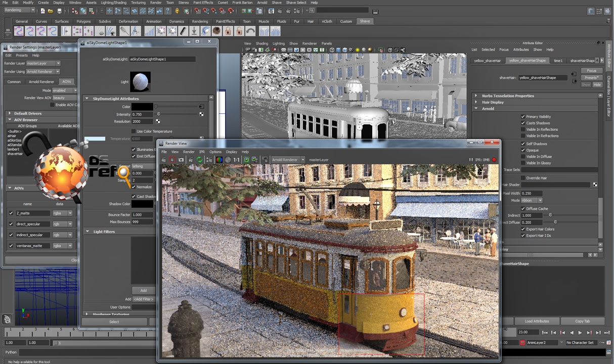614x364 pixels.
Task: Click the Select button in SkyDomeLight window
Action: [x=114, y=322]
